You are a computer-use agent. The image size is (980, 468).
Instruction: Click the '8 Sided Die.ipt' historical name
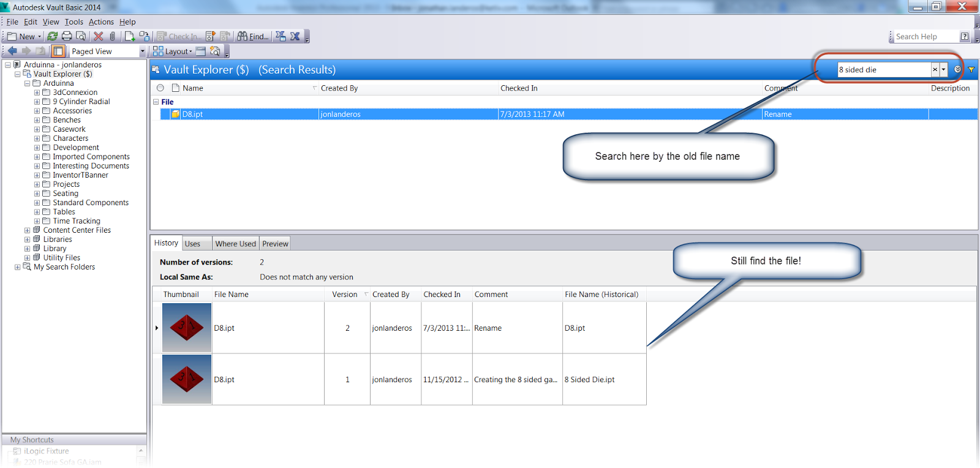coord(590,379)
